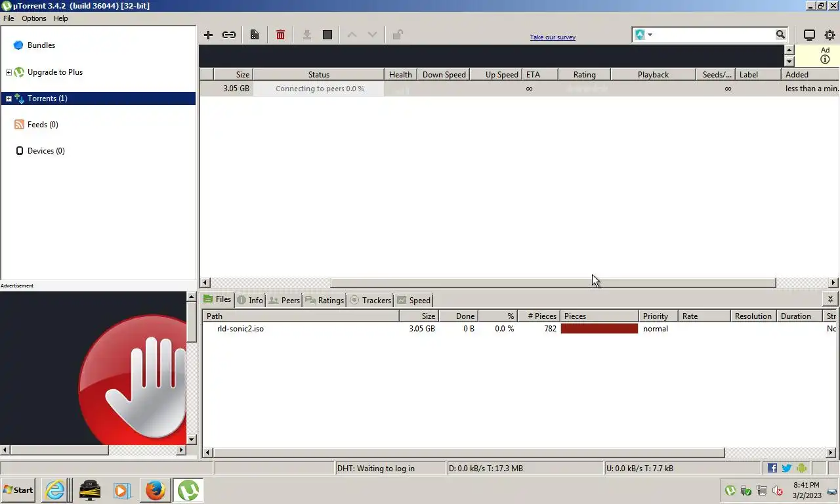Click in the search input field
This screenshot has height=504, width=840.
tap(714, 35)
